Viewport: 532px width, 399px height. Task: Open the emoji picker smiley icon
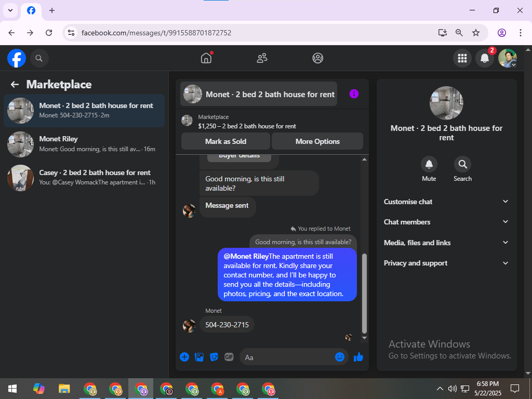[340, 357]
